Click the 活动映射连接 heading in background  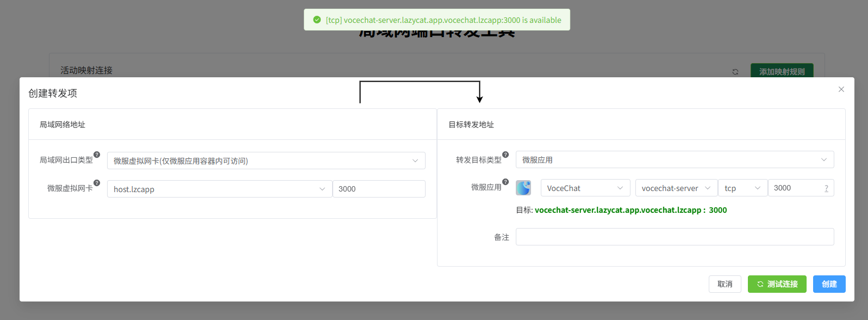(86, 70)
